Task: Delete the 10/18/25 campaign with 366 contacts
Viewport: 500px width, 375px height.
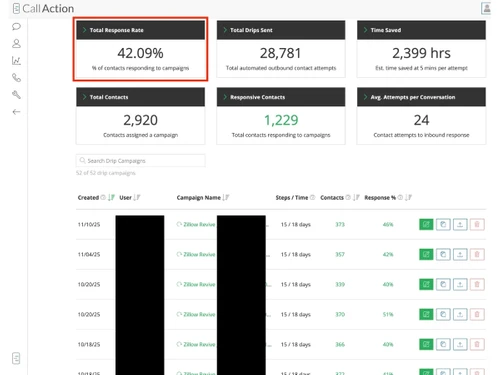Action: coord(477,344)
